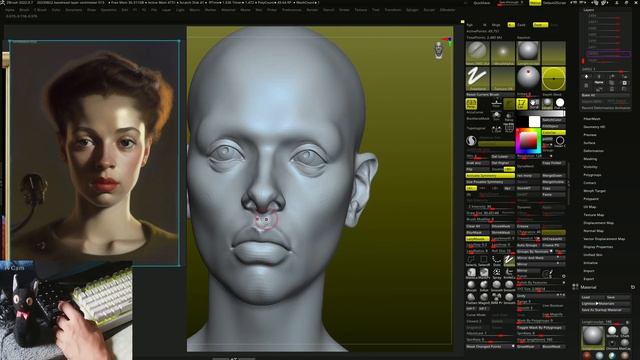Toggle Mask Changed Points option
The width and height of the screenshot is (640, 360).
click(x=490, y=346)
